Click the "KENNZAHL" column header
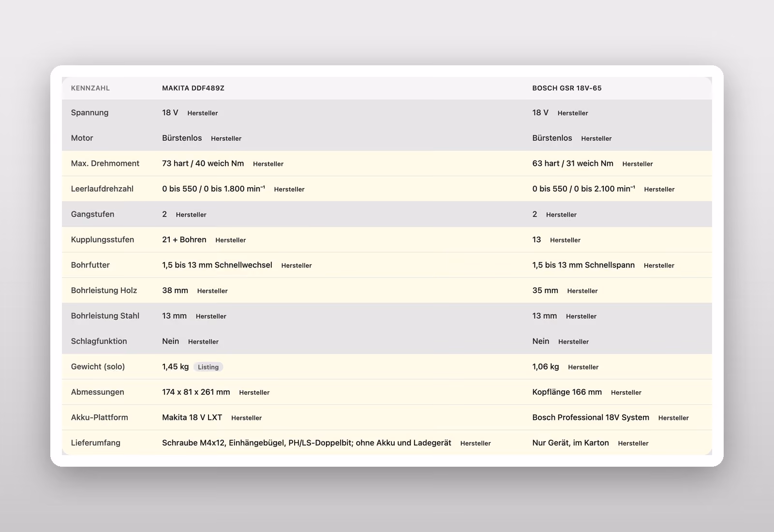 tap(90, 88)
